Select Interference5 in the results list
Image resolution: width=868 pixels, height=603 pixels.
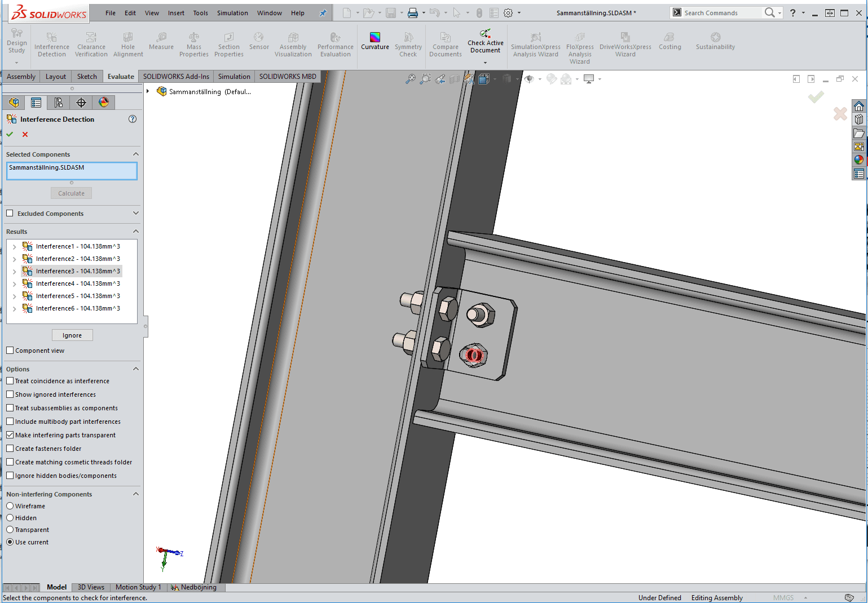click(x=77, y=296)
